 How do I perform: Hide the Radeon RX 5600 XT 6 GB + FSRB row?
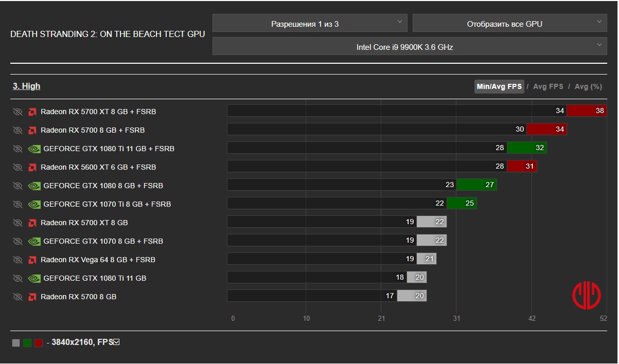18,167
